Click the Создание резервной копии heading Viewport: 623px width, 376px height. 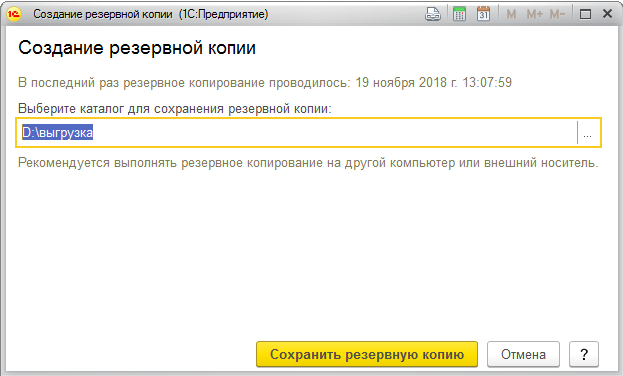pyautogui.click(x=137, y=48)
